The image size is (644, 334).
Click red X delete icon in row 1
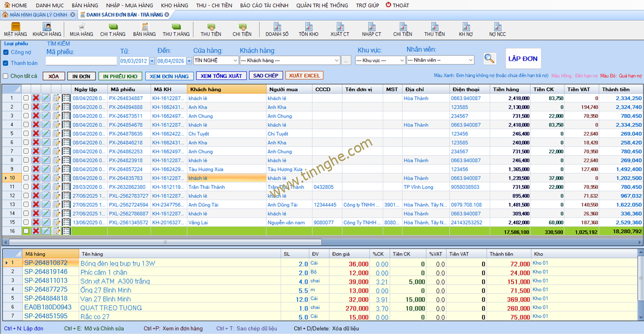[x=36, y=98]
